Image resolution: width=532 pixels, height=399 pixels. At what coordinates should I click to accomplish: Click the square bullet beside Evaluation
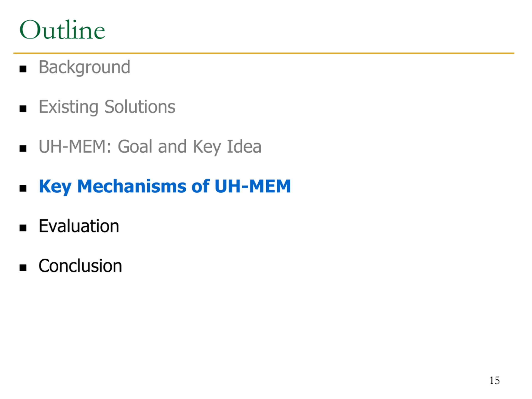(x=23, y=228)
